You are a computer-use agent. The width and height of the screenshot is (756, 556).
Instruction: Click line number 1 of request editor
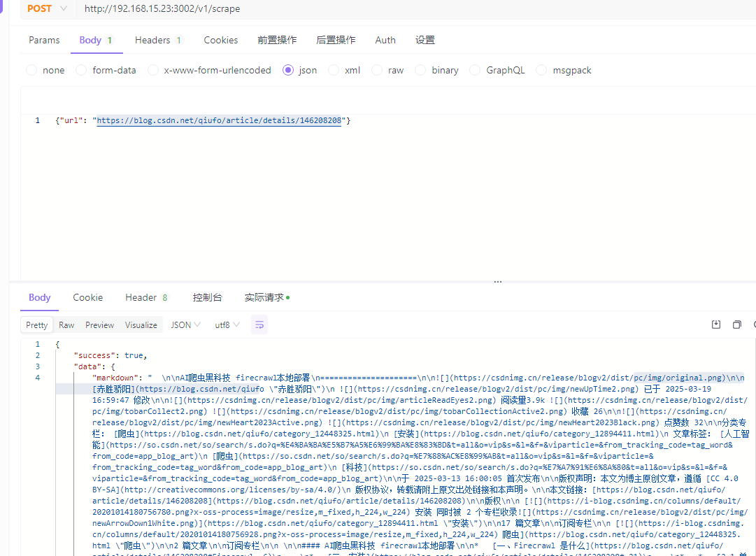pos(37,120)
